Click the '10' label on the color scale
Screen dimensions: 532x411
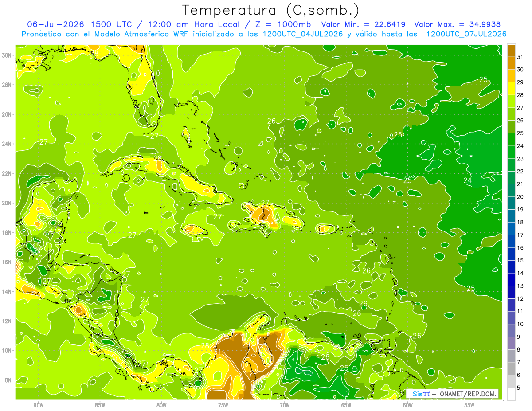(520, 324)
